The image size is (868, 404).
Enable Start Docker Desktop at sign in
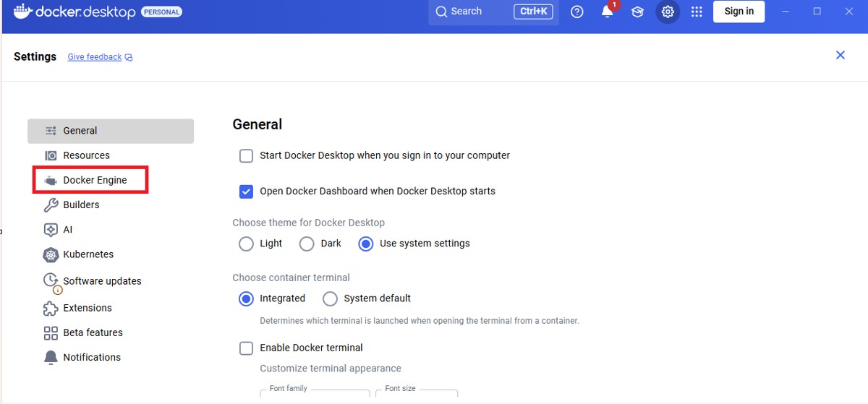(x=247, y=155)
